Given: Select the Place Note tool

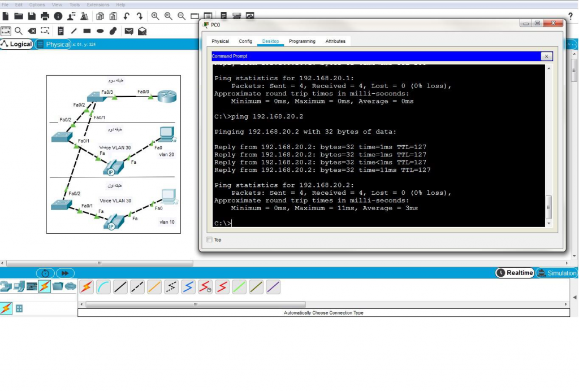Looking at the screenshot, I should [x=61, y=31].
